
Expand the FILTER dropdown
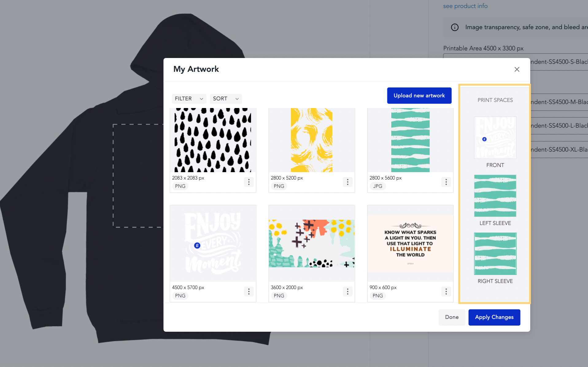pos(189,99)
